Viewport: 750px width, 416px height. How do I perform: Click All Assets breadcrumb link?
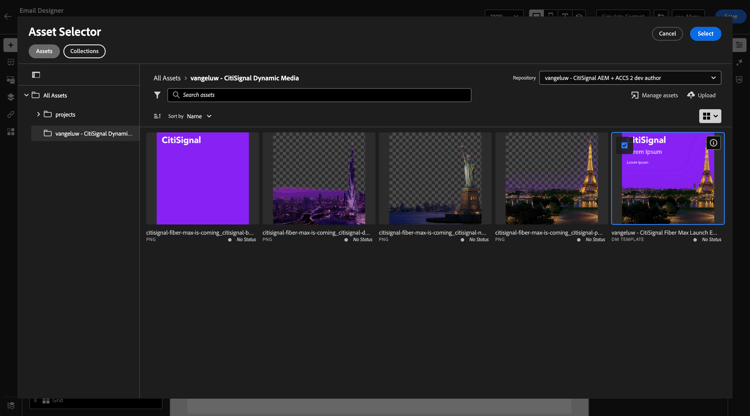click(167, 78)
